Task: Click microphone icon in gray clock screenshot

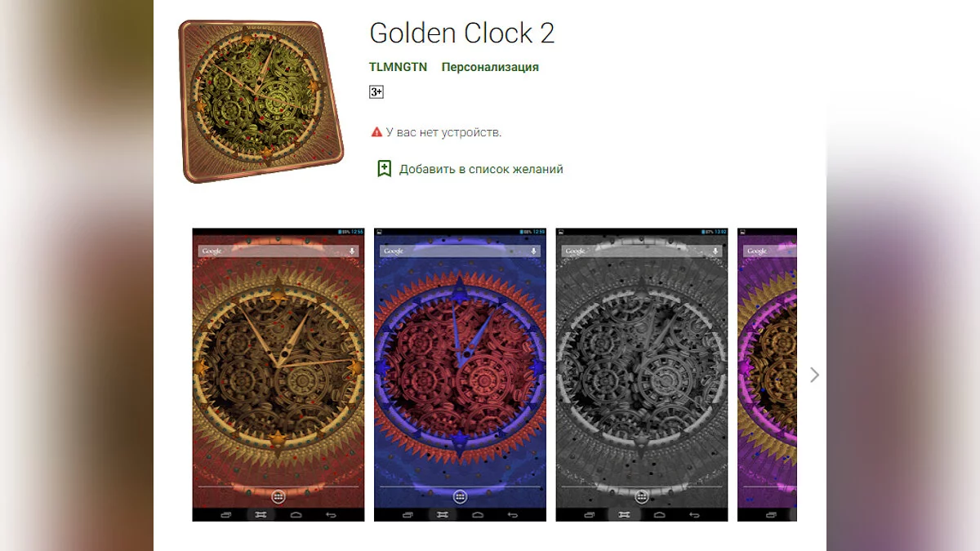Action: coord(715,251)
